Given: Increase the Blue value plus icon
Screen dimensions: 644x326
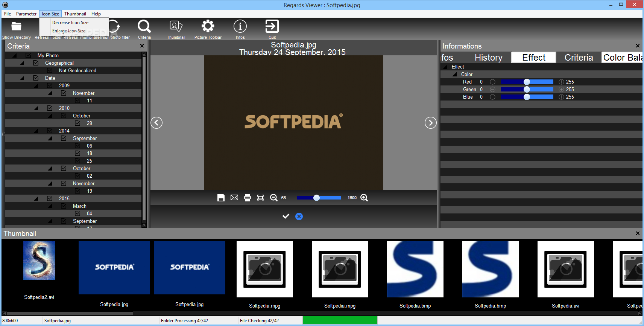Looking at the screenshot, I should 561,97.
